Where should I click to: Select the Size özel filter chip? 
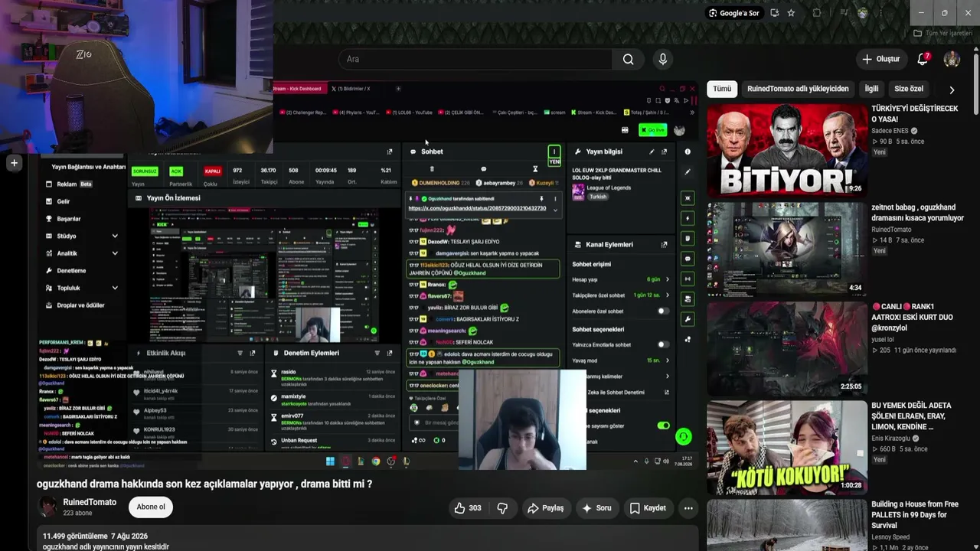click(909, 89)
